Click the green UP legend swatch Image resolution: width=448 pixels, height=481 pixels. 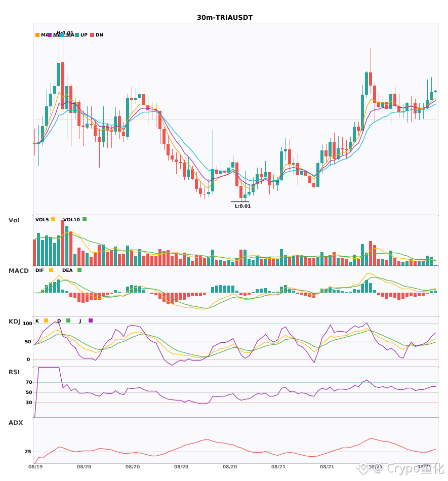pyautogui.click(x=77, y=35)
